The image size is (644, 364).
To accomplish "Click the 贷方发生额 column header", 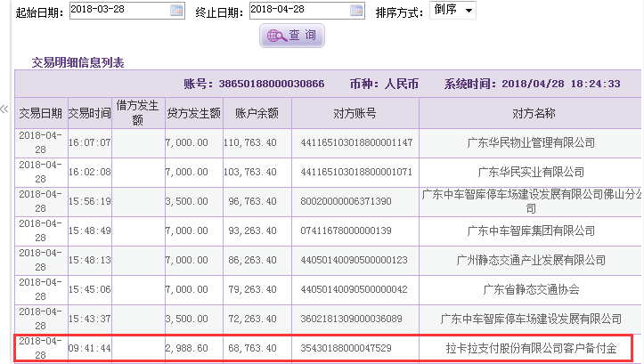I will [x=193, y=113].
